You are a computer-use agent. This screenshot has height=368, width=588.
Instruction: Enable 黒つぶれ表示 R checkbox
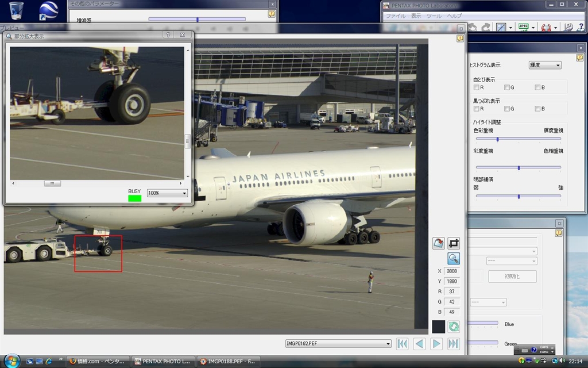pyautogui.click(x=476, y=109)
